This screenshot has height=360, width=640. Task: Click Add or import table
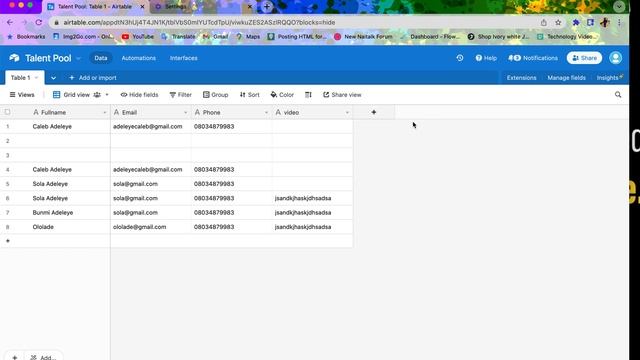click(x=93, y=78)
